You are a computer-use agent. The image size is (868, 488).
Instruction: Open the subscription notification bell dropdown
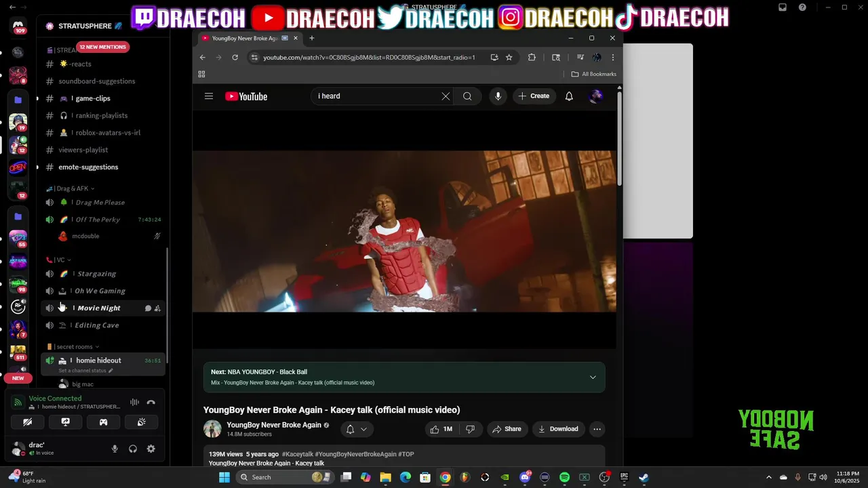tap(356, 429)
